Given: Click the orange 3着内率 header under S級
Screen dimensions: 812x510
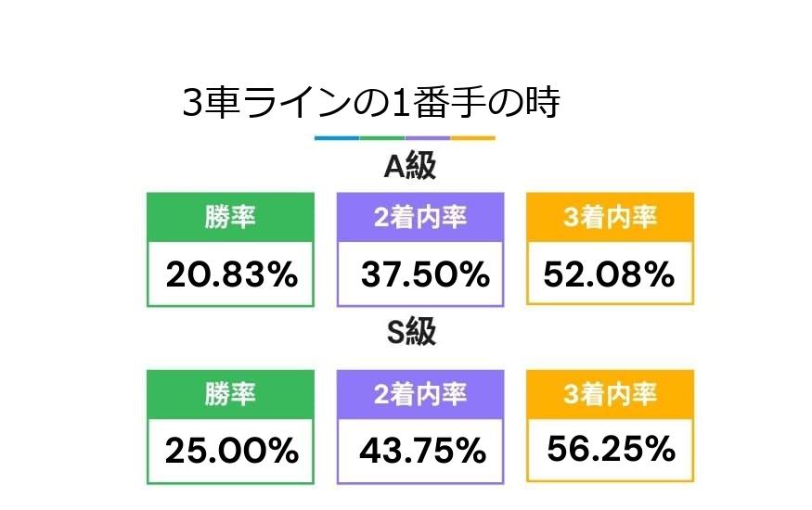Looking at the screenshot, I should [611, 394].
